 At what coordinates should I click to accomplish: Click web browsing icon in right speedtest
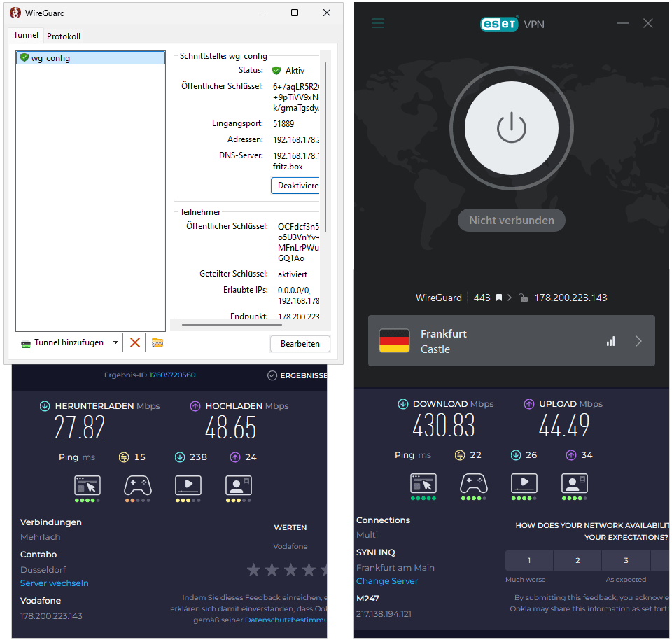[x=423, y=484]
